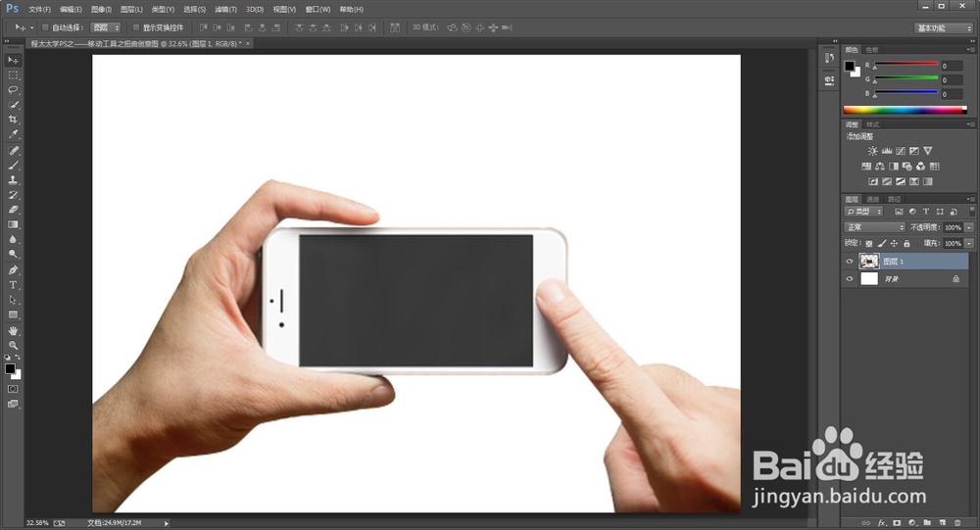This screenshot has height=530, width=980.
Task: Select the Lasso tool
Action: [x=13, y=90]
